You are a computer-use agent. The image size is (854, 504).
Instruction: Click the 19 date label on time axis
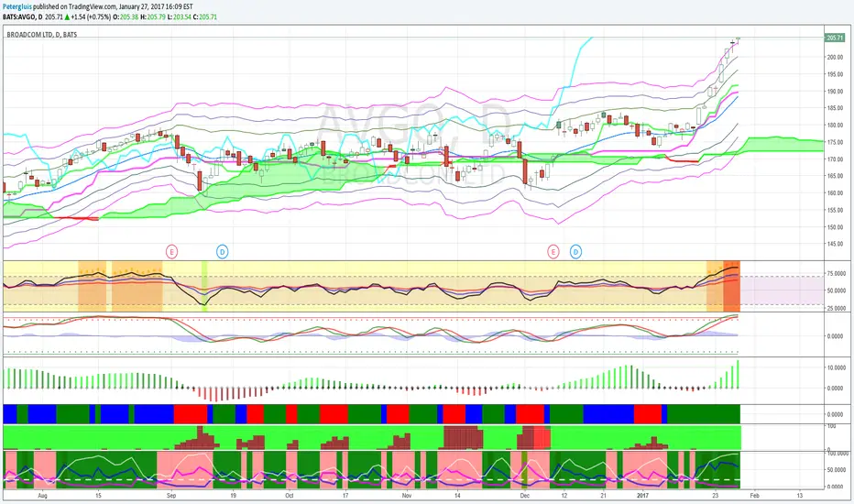click(x=233, y=496)
